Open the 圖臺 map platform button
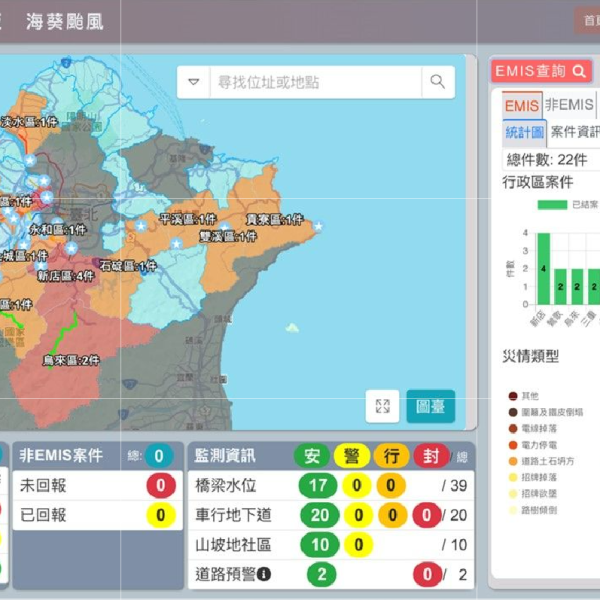The height and width of the screenshot is (600, 600). [430, 406]
